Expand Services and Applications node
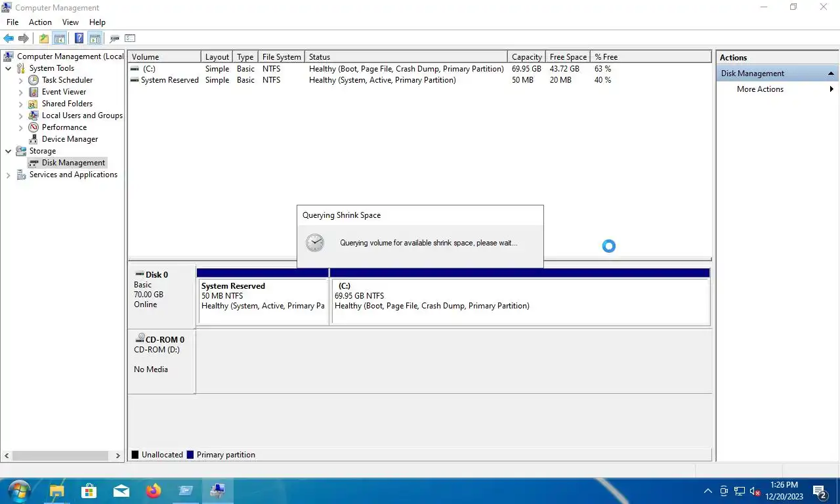This screenshot has height=504, width=840. (8, 175)
